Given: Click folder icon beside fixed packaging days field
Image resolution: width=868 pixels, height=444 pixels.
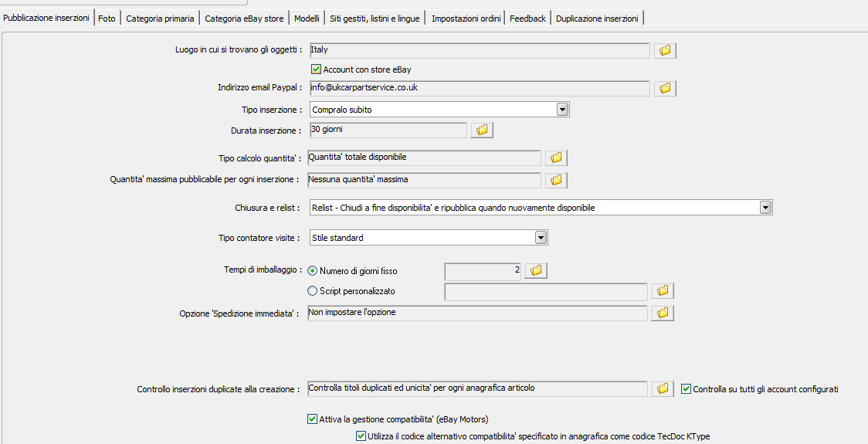Looking at the screenshot, I should [x=536, y=271].
